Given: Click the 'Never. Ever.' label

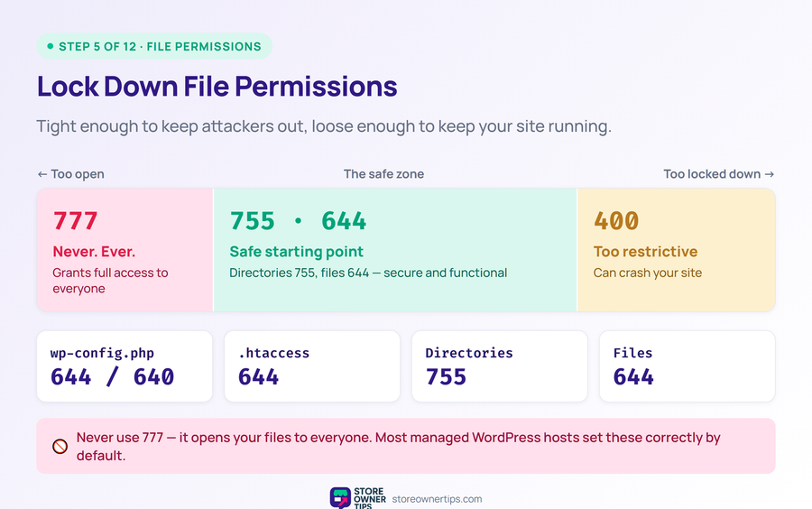Looking at the screenshot, I should pyautogui.click(x=94, y=252).
